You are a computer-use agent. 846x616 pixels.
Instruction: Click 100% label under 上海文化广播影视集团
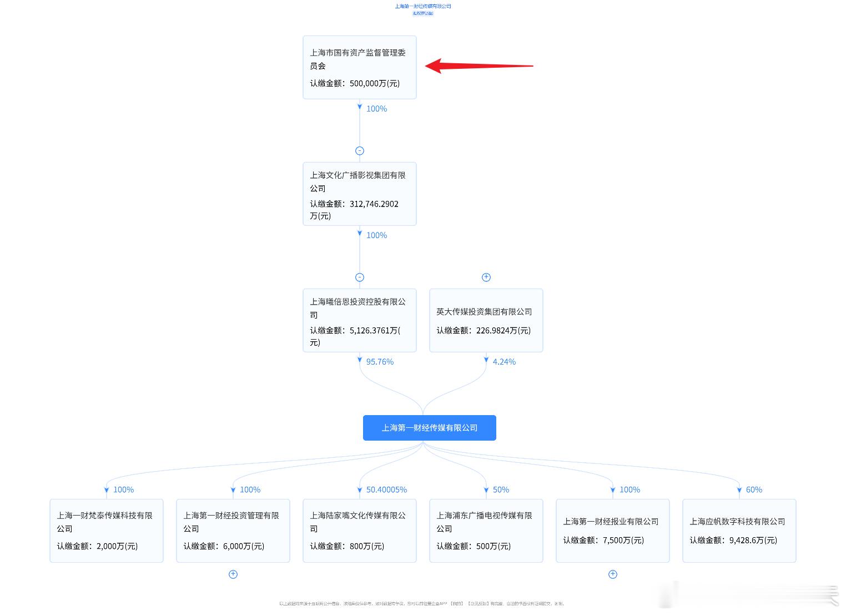[x=376, y=235]
